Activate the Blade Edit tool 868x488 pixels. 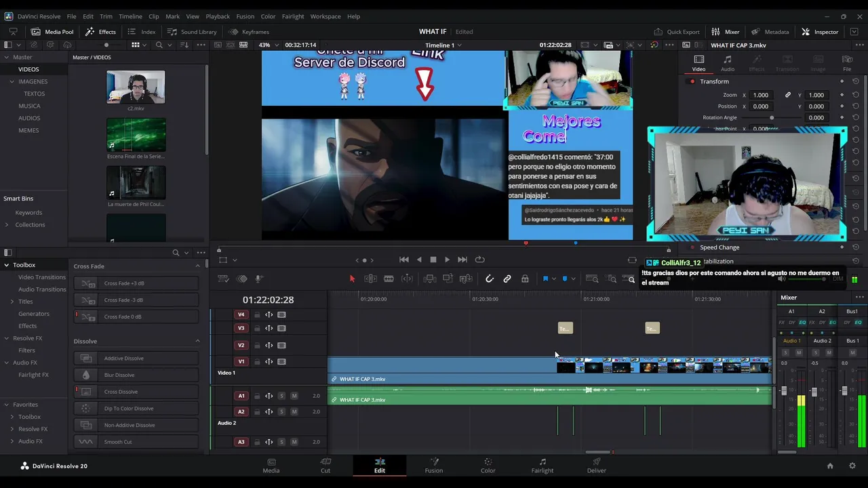[x=389, y=279]
